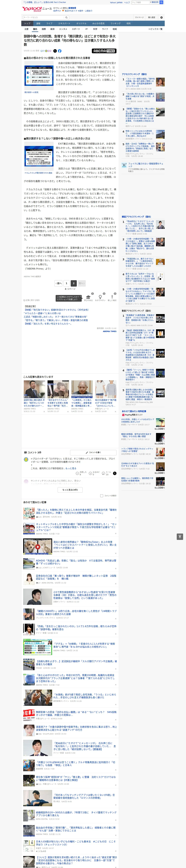The image size is (186, 868).
Task: Focus the top-right ウェブ検索 field
Action: point(140,2)
